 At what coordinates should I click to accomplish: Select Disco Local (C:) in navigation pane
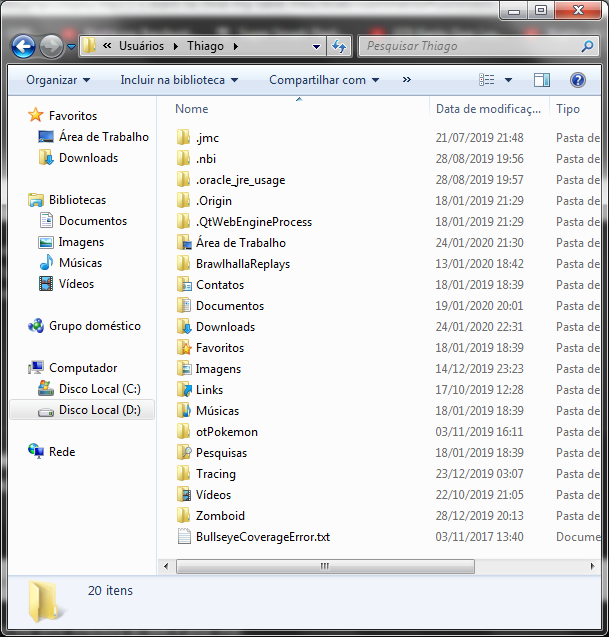[99, 389]
